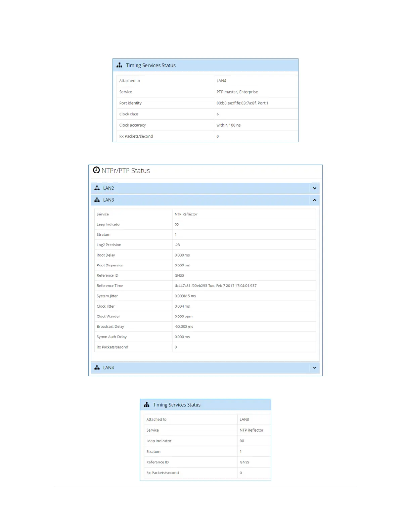Click the 'within 100 ns' clock accuracy value

tap(228, 125)
